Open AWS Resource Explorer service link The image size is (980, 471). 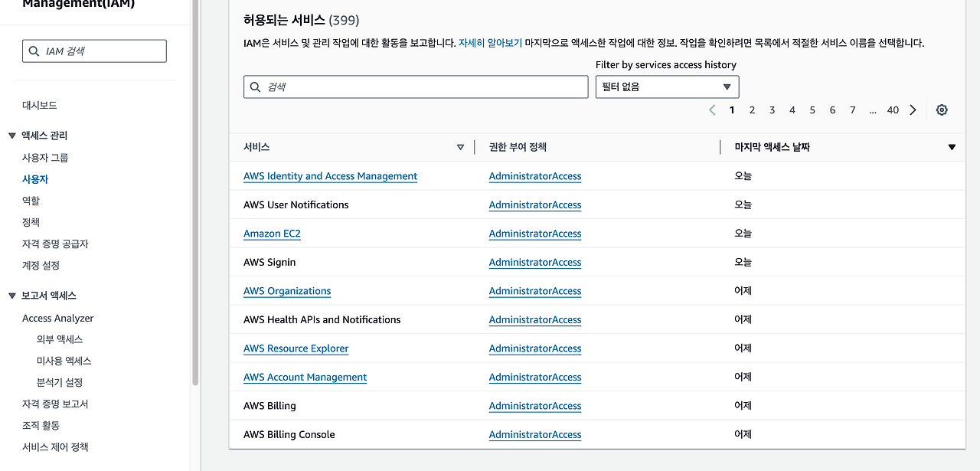tap(296, 348)
